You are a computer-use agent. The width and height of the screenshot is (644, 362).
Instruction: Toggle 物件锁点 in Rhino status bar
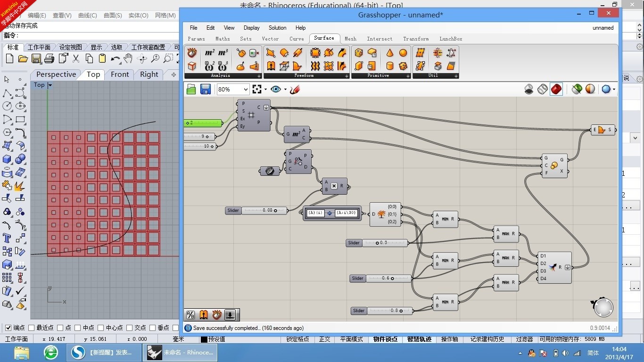click(x=385, y=339)
